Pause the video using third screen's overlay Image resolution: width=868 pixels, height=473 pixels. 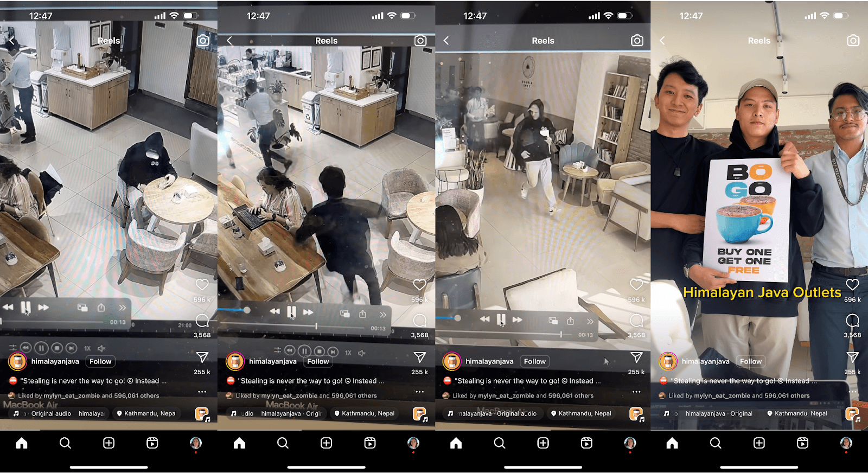pyautogui.click(x=501, y=319)
